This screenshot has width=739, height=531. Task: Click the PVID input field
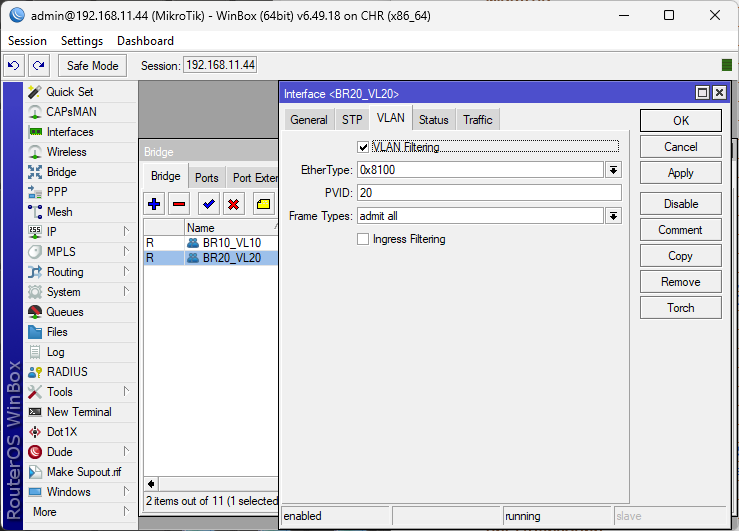488,193
